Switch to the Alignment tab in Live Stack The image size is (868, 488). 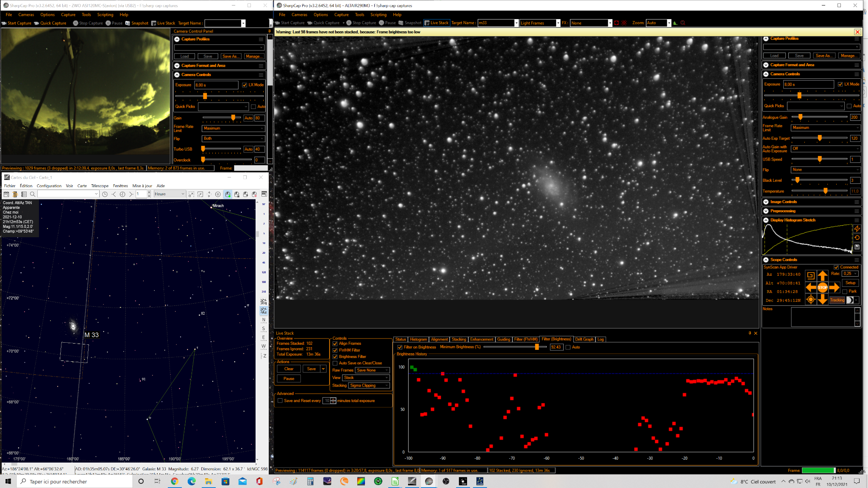pyautogui.click(x=439, y=339)
